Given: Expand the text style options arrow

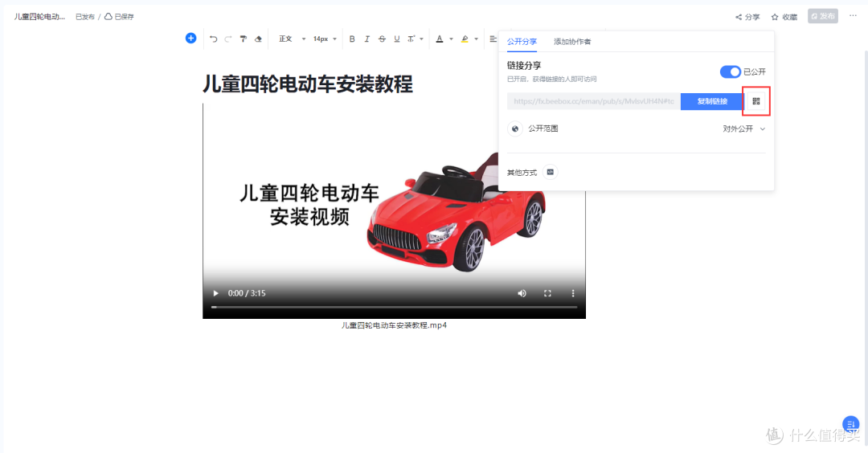Looking at the screenshot, I should pos(421,39).
